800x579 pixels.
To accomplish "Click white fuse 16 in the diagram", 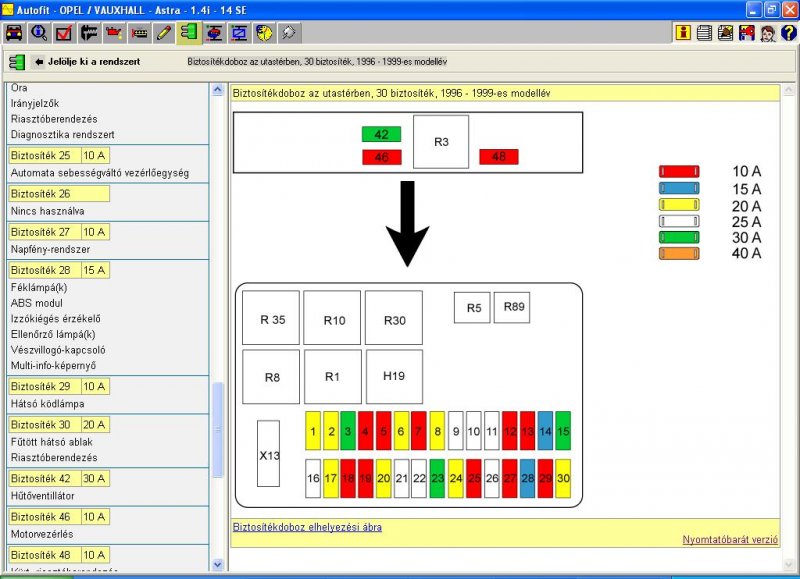I will click(x=313, y=479).
